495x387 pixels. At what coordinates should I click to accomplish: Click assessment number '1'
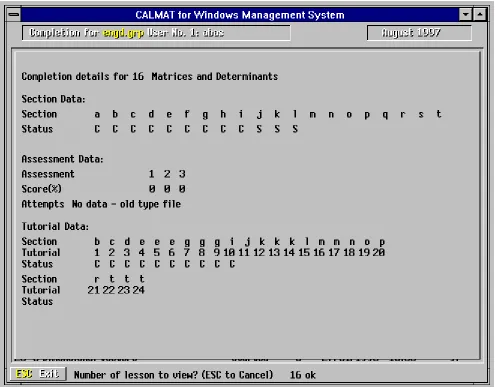pyautogui.click(x=151, y=174)
